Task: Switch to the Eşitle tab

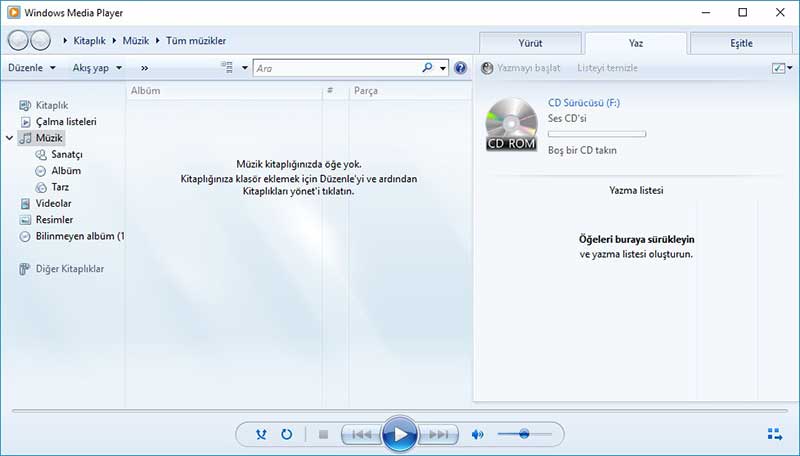Action: [741, 43]
